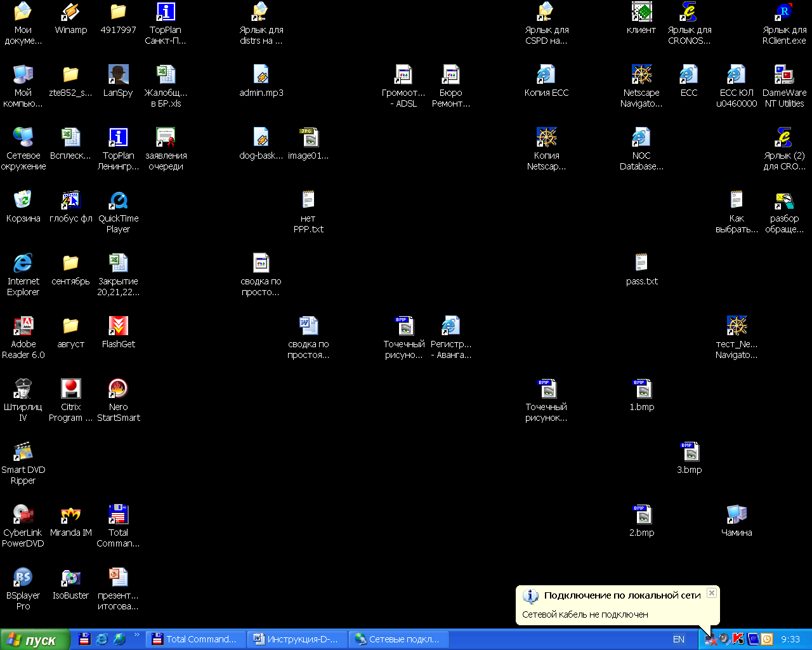Open the Как выбрать text file
Viewport: 812px width, 650px height.
click(x=737, y=212)
